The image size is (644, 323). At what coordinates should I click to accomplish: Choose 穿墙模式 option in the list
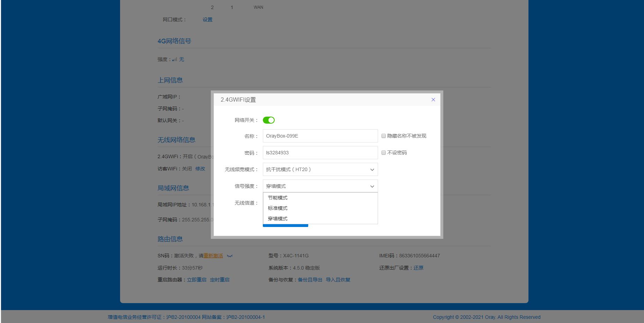(278, 219)
